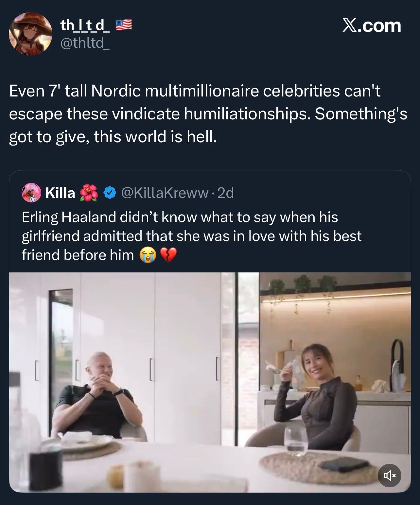Open the @KillaKreww handle link
Screen dimensions: 420x505
(x=165, y=193)
